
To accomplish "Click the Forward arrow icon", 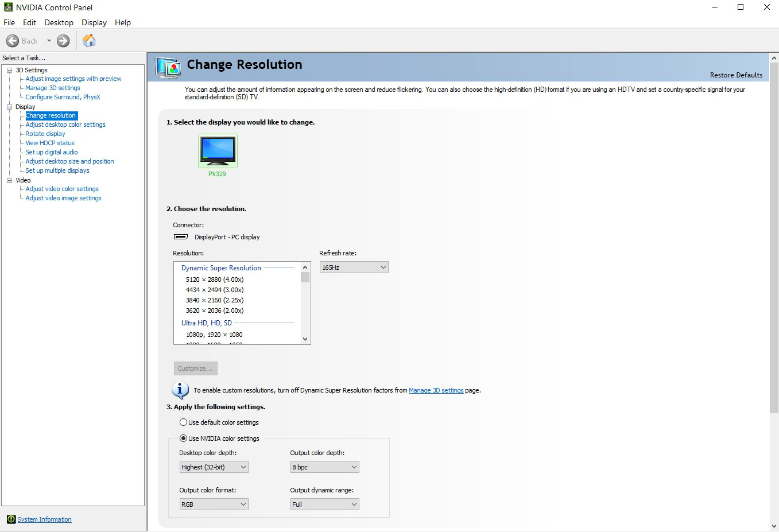I will pyautogui.click(x=63, y=41).
